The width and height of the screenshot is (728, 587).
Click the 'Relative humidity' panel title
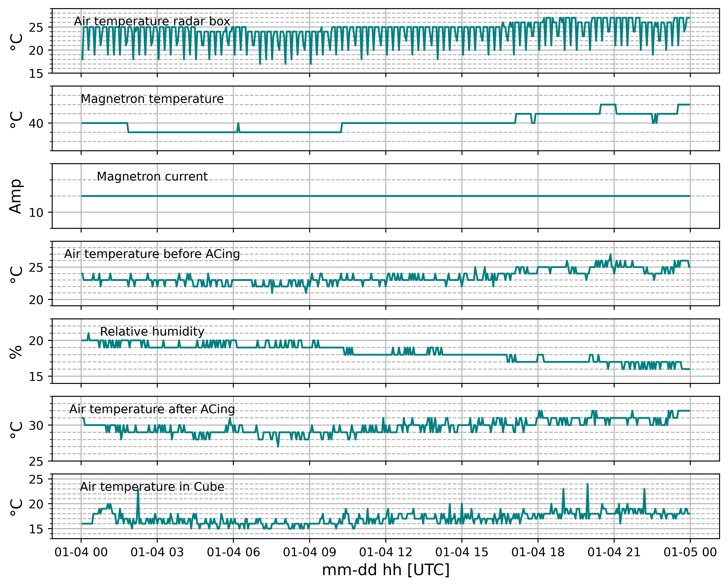[152, 332]
